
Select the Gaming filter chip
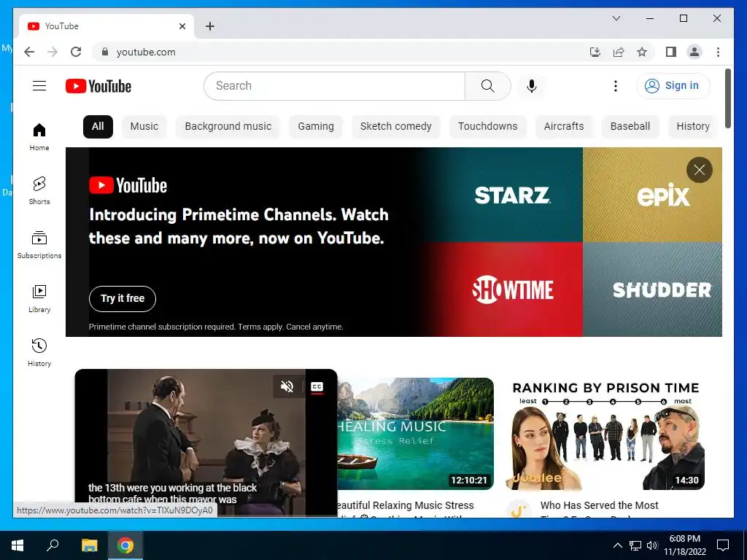click(315, 126)
